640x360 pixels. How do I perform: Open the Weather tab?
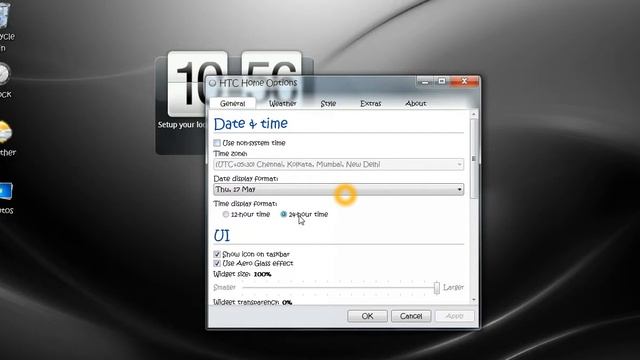282,103
